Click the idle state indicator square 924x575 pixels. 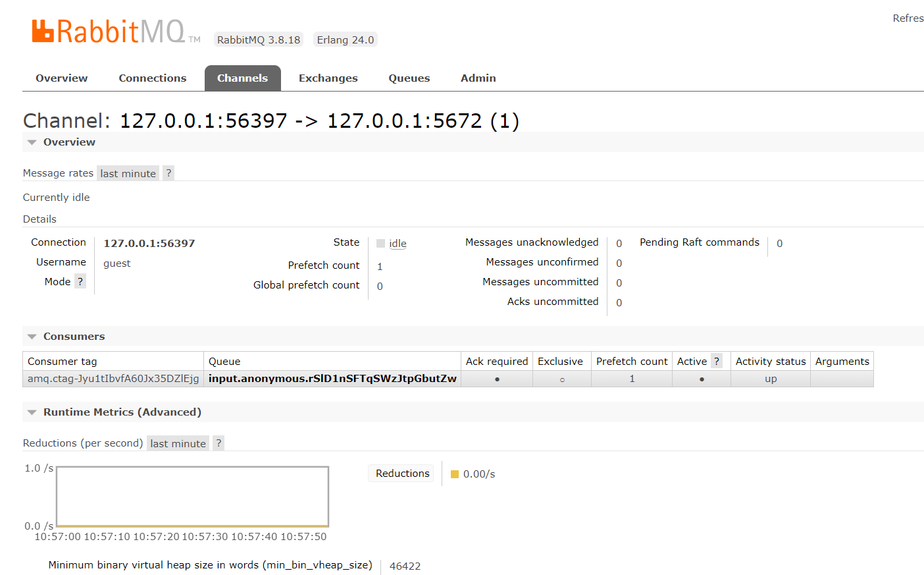380,244
